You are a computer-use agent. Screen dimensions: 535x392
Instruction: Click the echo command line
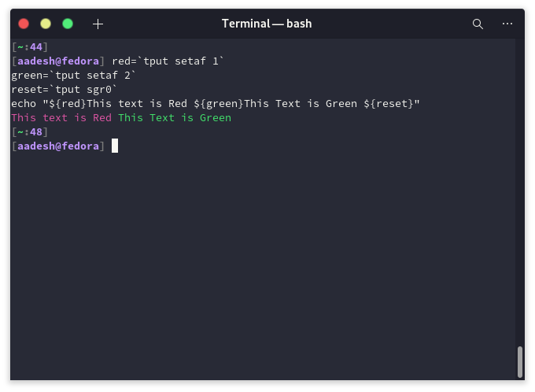pyautogui.click(x=216, y=103)
